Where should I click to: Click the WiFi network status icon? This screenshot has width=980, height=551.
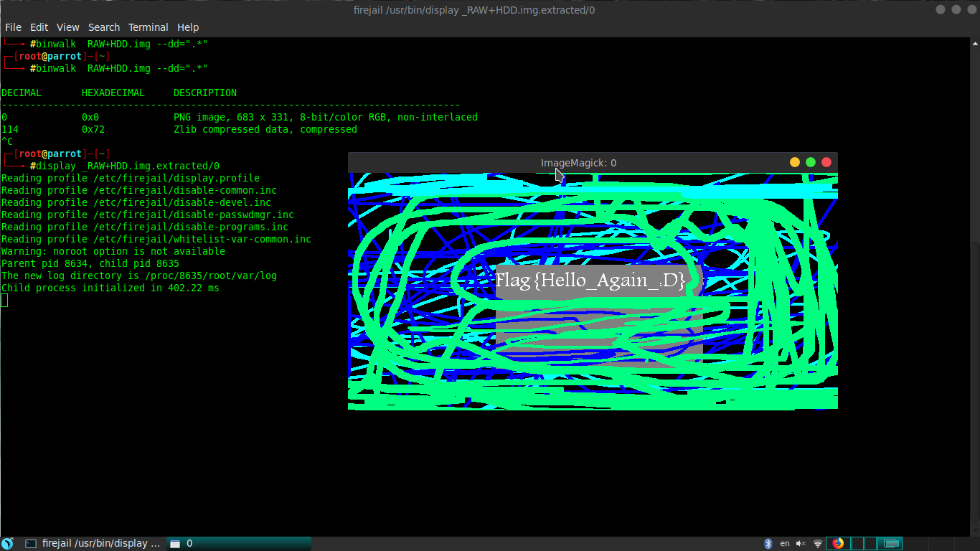817,543
